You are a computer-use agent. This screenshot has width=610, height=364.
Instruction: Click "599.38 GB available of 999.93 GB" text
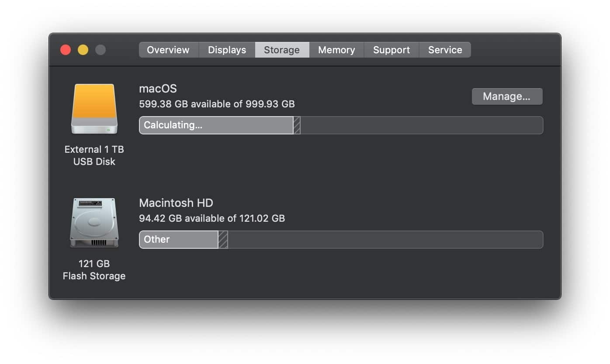[x=217, y=104]
